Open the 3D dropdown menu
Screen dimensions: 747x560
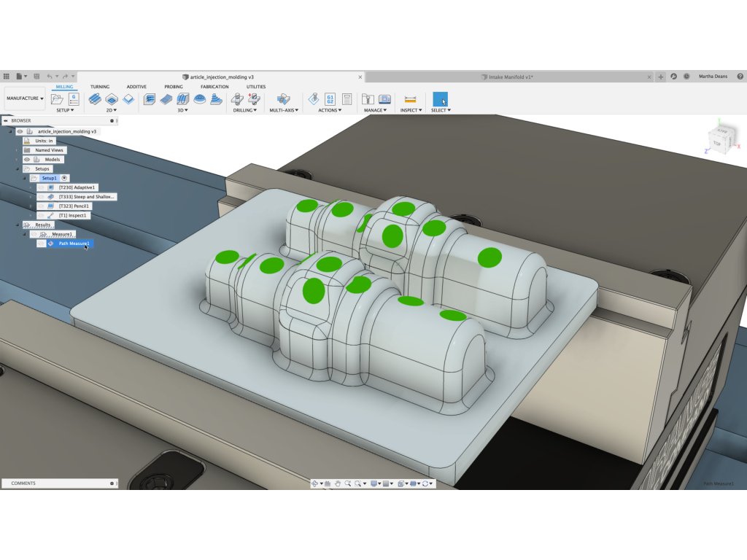point(183,111)
